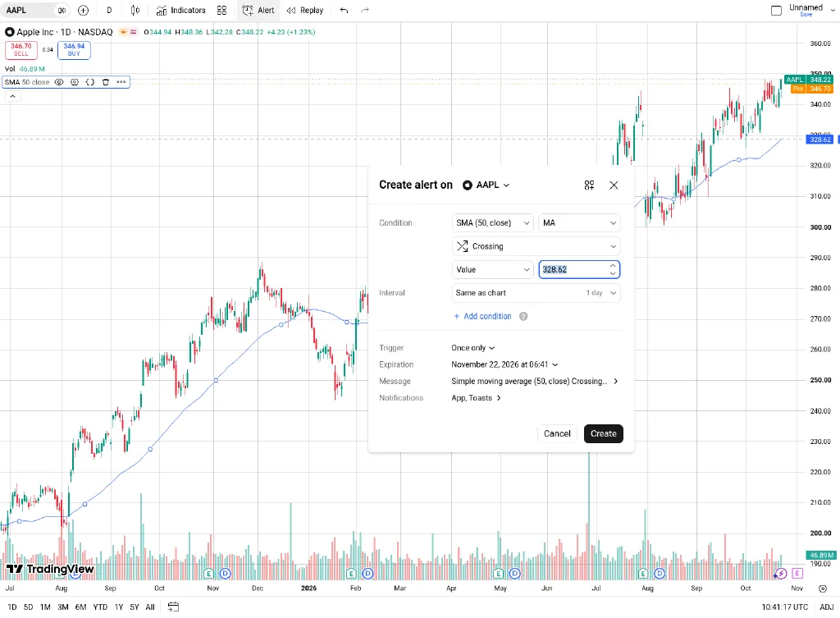This screenshot has width=840, height=618.
Task: Open App, Toasts notifications settings
Action: tap(477, 398)
